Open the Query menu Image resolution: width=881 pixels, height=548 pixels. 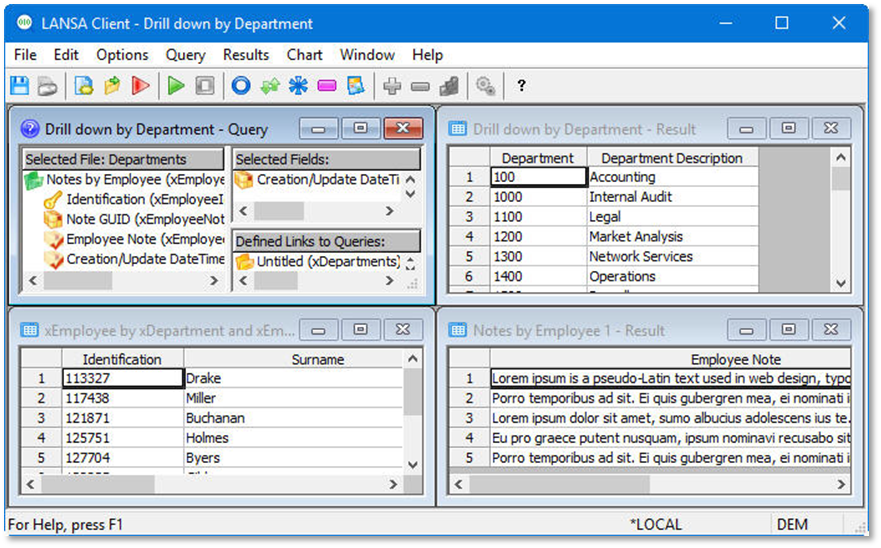[x=185, y=55]
